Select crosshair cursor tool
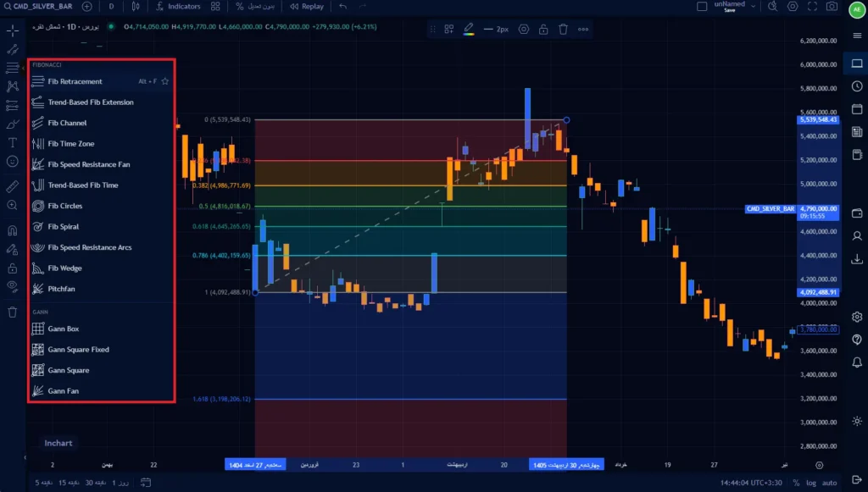 (12, 30)
